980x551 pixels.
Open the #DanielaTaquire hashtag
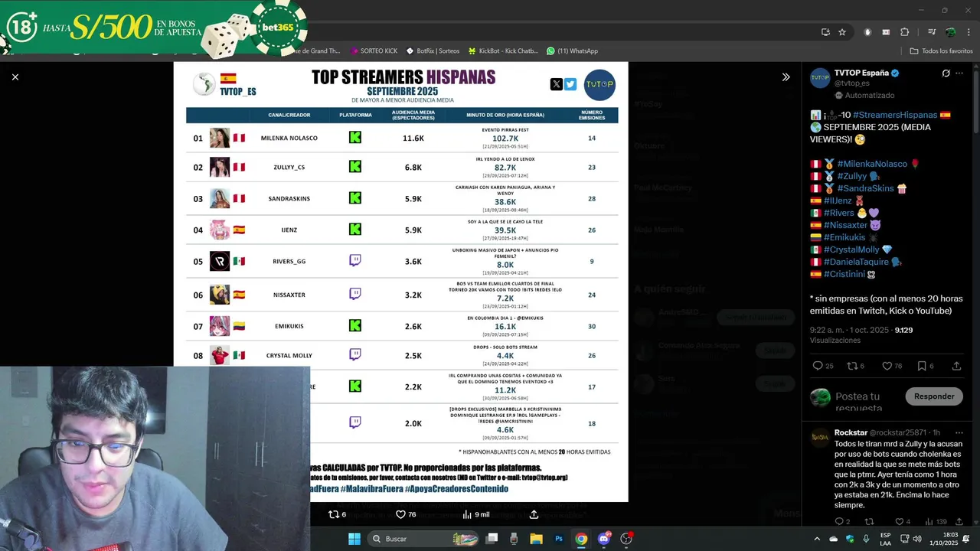point(855,262)
